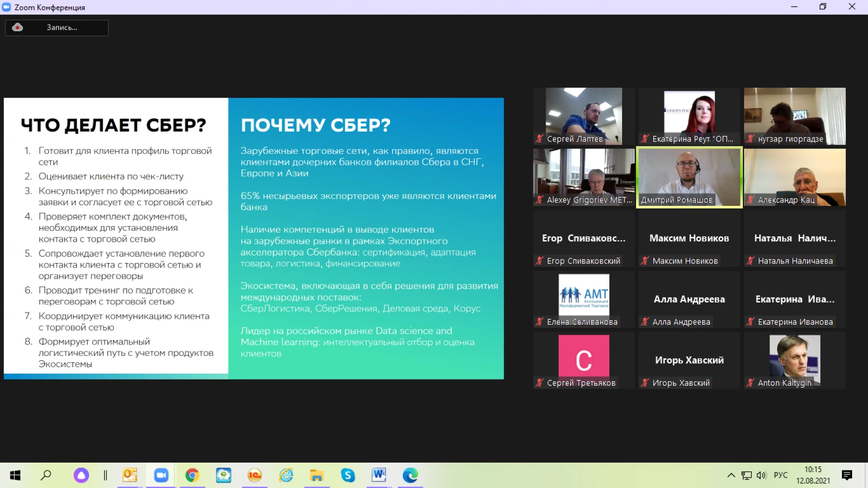Viewport: 868px width, 488px height.
Task: Launch Internet Explorer from taskbar
Action: pos(286,475)
